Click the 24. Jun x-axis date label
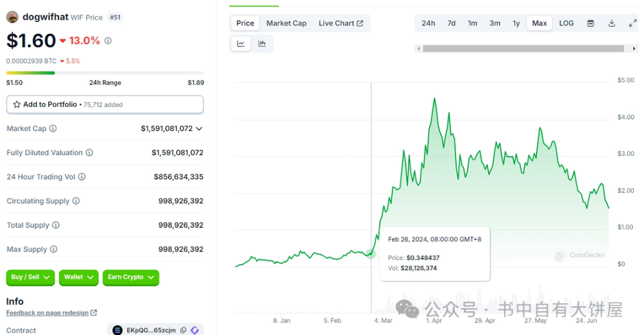This screenshot has height=335, width=644. click(587, 320)
